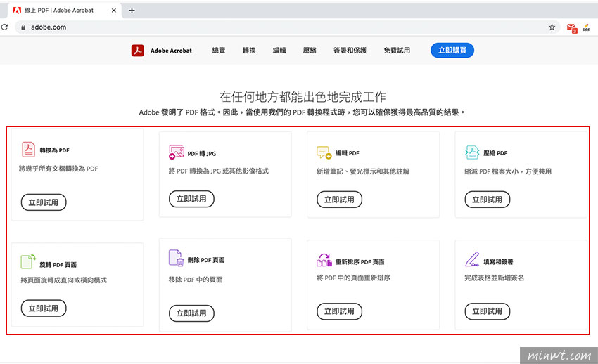Click the 重新排序 PDF 頁面 card title
The image size is (598, 364).
click(360, 262)
